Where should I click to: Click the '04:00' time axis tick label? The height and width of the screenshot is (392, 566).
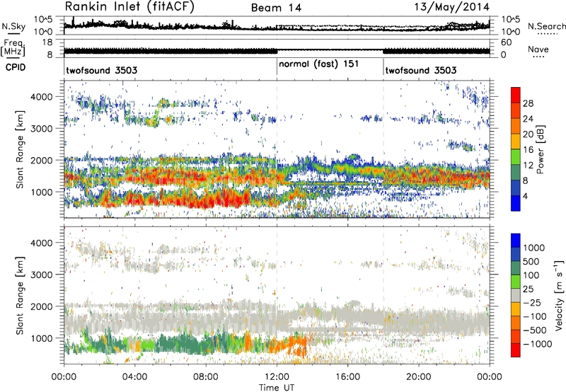(x=134, y=377)
